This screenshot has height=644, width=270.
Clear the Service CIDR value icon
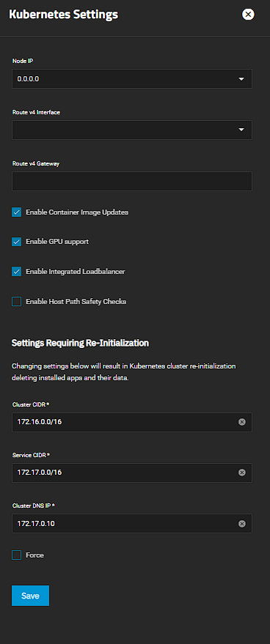[x=242, y=473]
